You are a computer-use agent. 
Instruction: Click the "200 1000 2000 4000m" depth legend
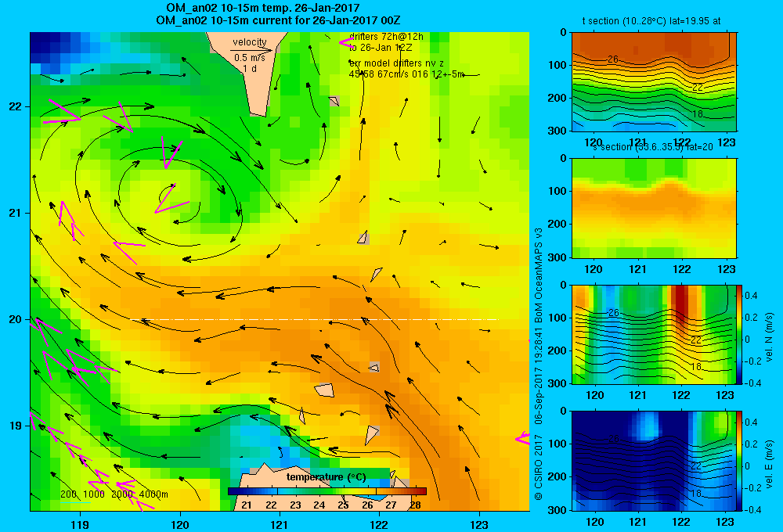coord(114,494)
